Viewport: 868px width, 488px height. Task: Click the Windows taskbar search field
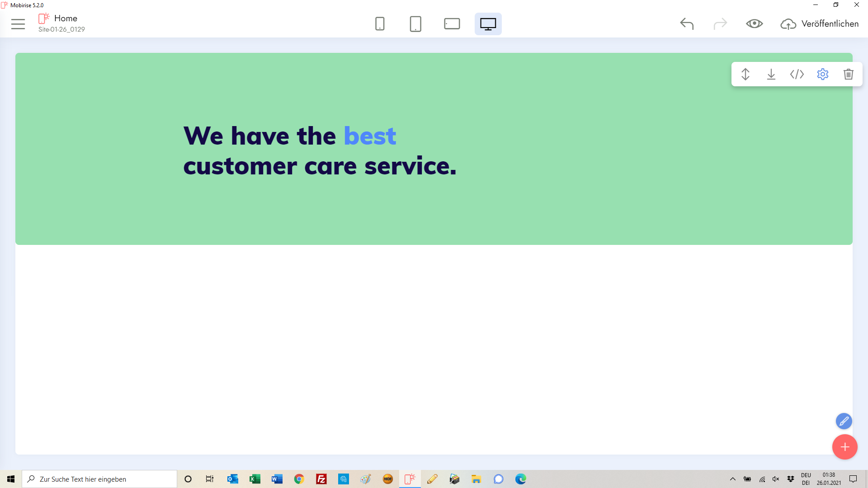[99, 479]
